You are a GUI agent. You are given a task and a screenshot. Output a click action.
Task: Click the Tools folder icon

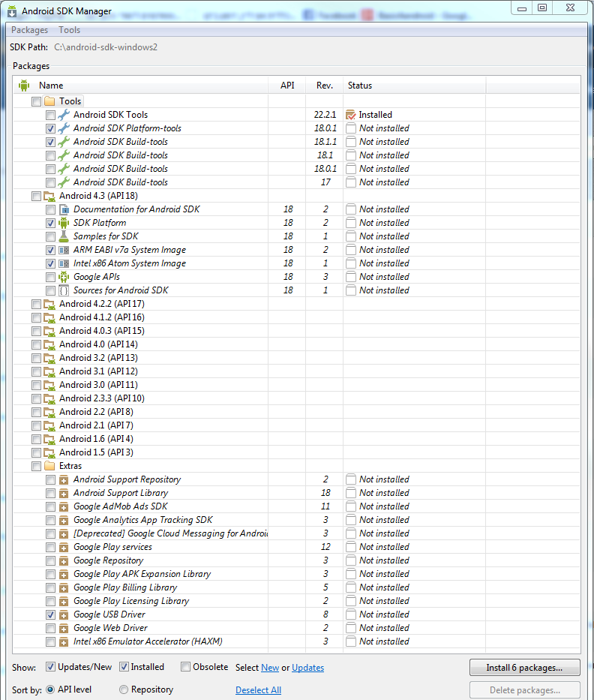pyautogui.click(x=49, y=101)
